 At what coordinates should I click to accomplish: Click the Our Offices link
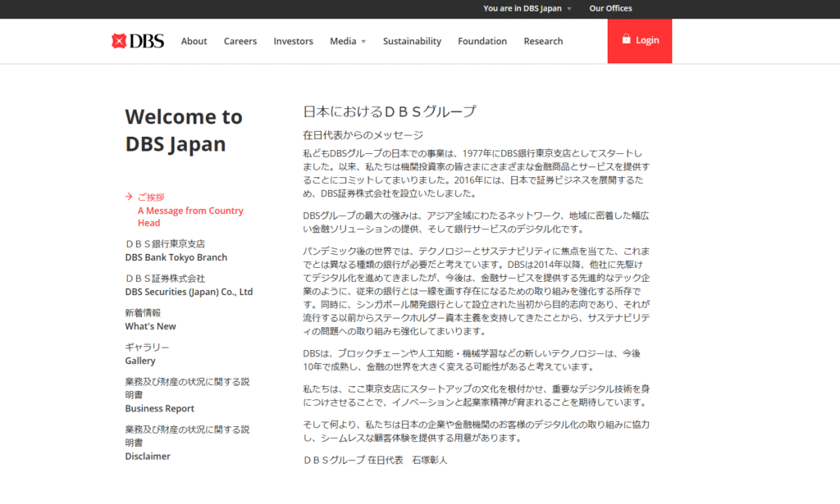pos(610,8)
